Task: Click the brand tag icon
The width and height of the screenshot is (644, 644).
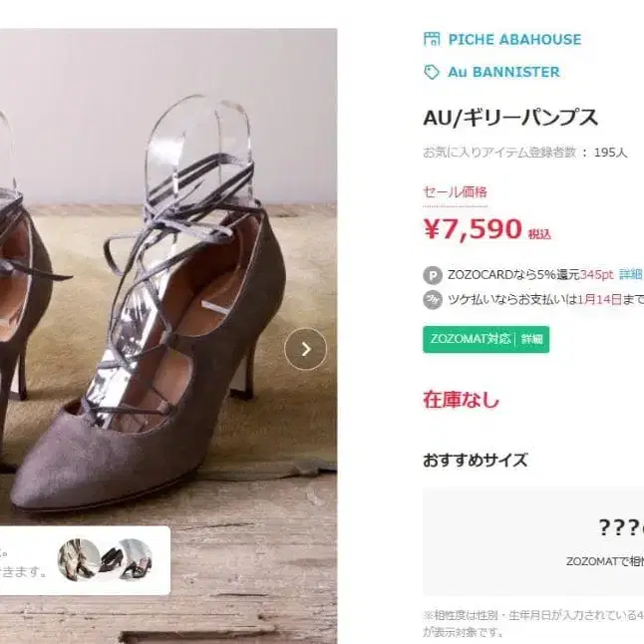Action: pyautogui.click(x=432, y=72)
